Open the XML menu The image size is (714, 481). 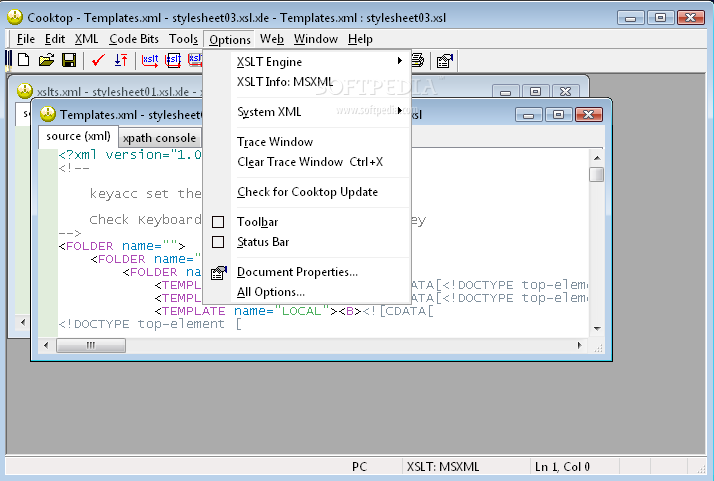[x=87, y=39]
